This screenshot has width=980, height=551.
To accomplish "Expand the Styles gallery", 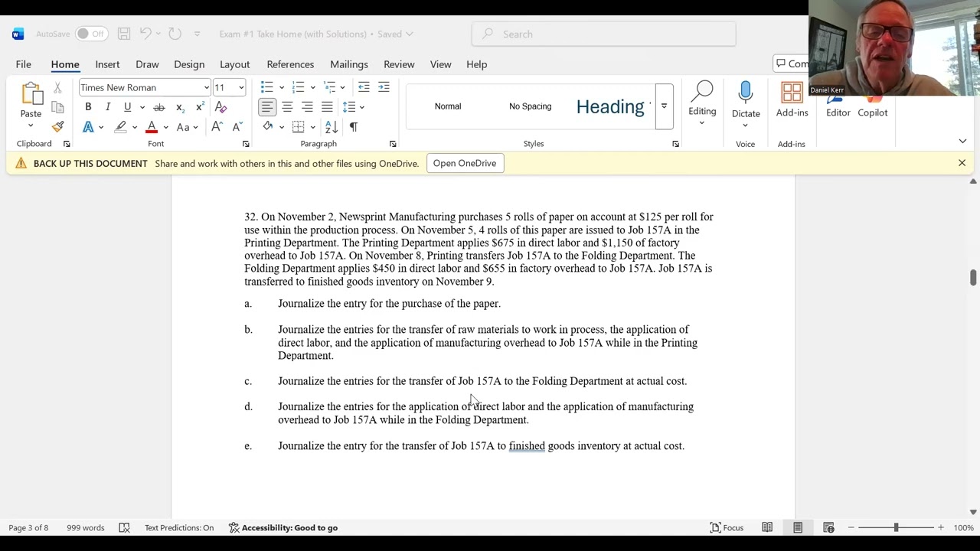I will 664,106.
